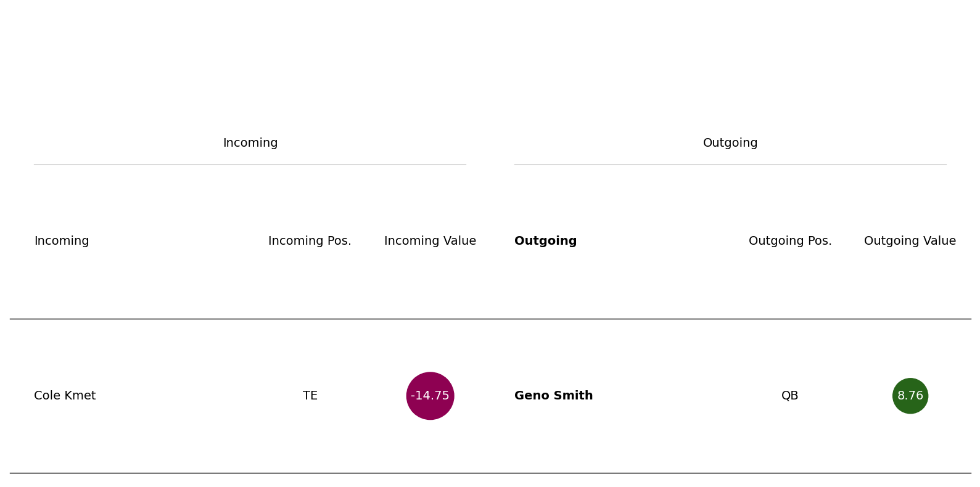Click the TE position cell
Image resolution: width=980 pixels, height=487 pixels.
[x=310, y=396]
